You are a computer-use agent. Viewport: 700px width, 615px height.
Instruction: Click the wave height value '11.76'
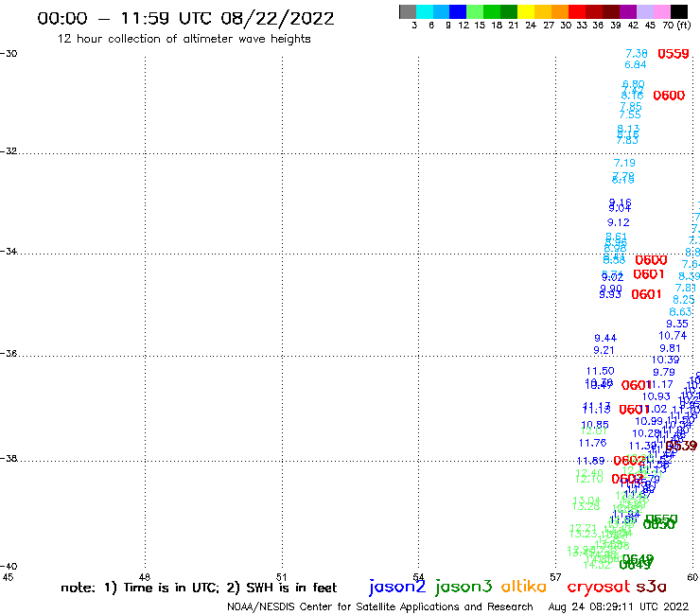click(x=592, y=443)
